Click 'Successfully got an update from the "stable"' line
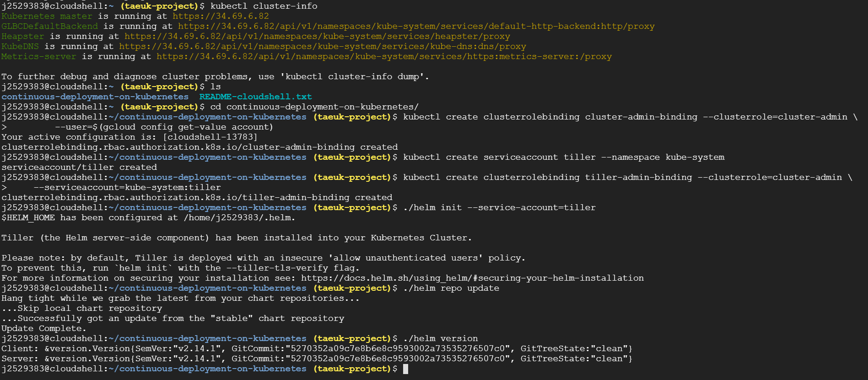Viewport: 868px width, 380px height. [173, 318]
